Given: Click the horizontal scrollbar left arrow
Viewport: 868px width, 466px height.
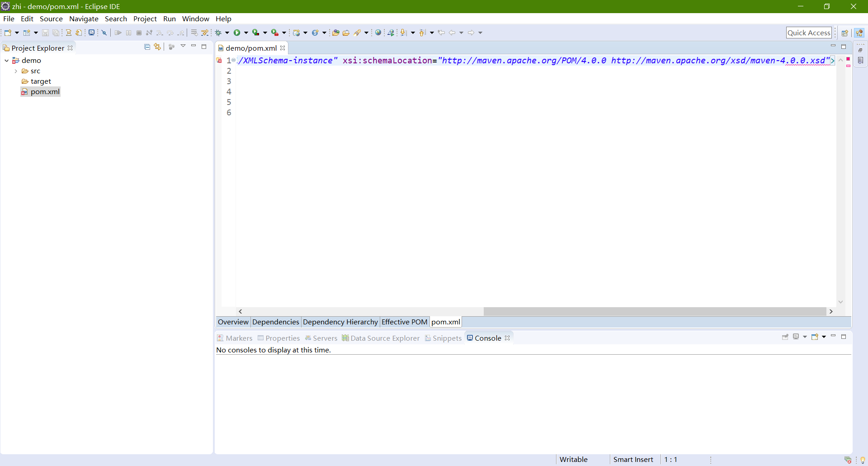Looking at the screenshot, I should pyautogui.click(x=241, y=311).
